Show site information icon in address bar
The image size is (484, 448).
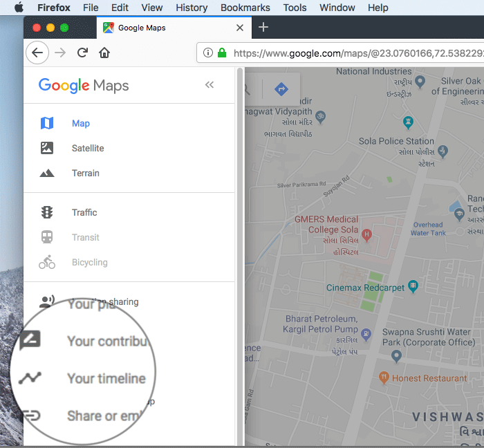207,53
